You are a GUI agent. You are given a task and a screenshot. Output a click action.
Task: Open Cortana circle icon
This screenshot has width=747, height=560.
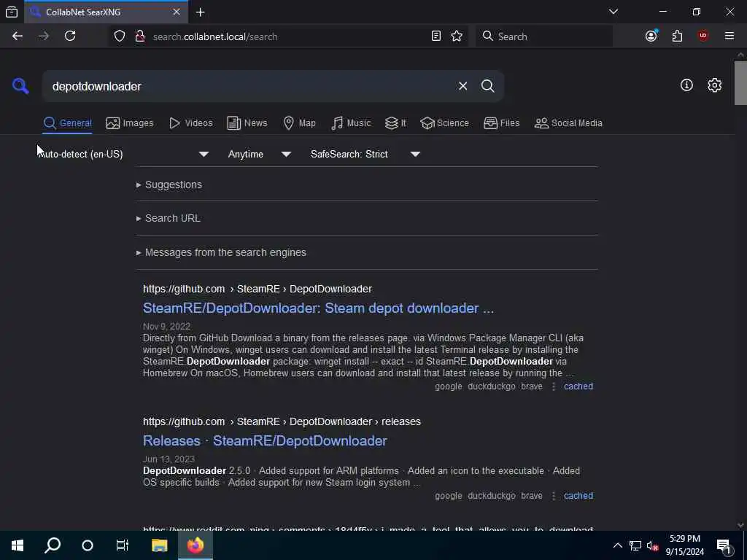[88, 545]
